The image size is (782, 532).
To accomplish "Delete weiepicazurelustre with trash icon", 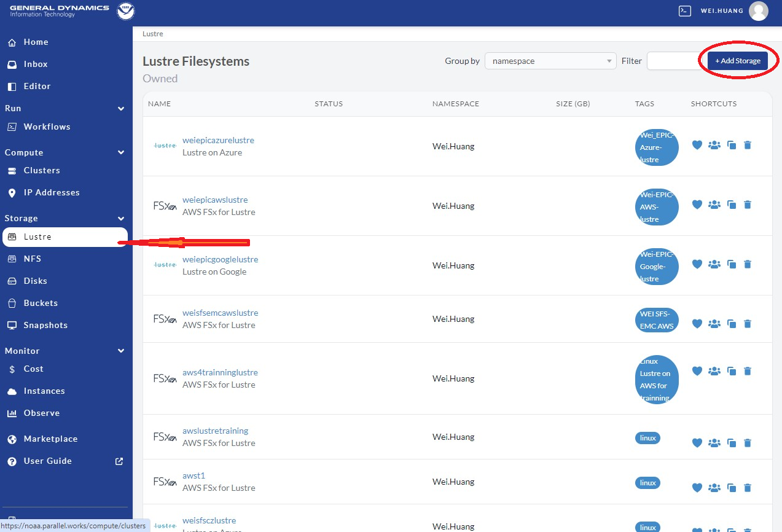I will pyautogui.click(x=748, y=146).
